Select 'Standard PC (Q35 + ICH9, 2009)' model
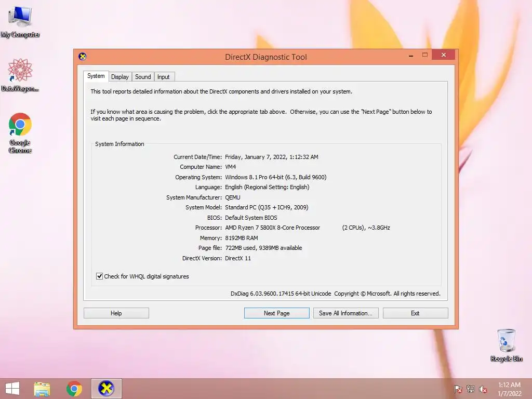The image size is (532, 399). point(267,207)
